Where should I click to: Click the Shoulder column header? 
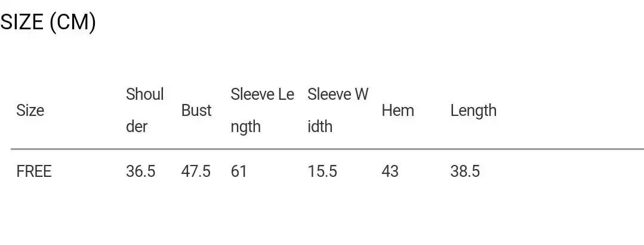(144, 94)
